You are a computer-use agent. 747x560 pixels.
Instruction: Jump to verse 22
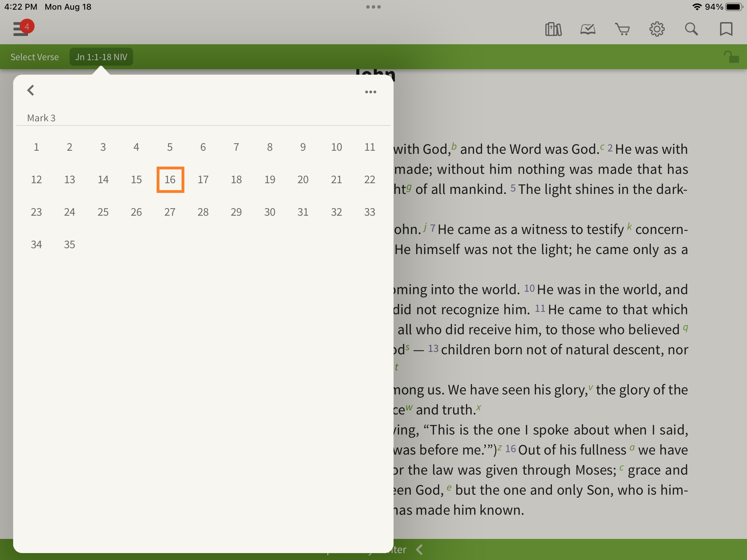click(370, 180)
